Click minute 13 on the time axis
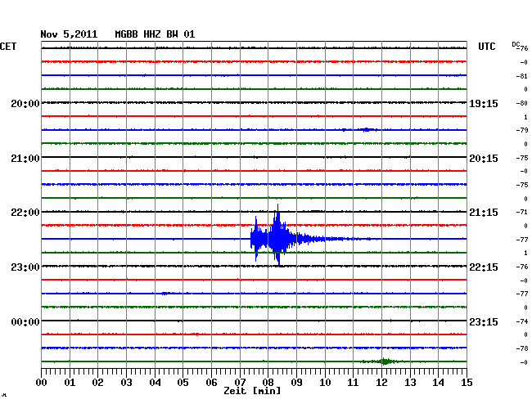The image size is (532, 404). point(410,382)
